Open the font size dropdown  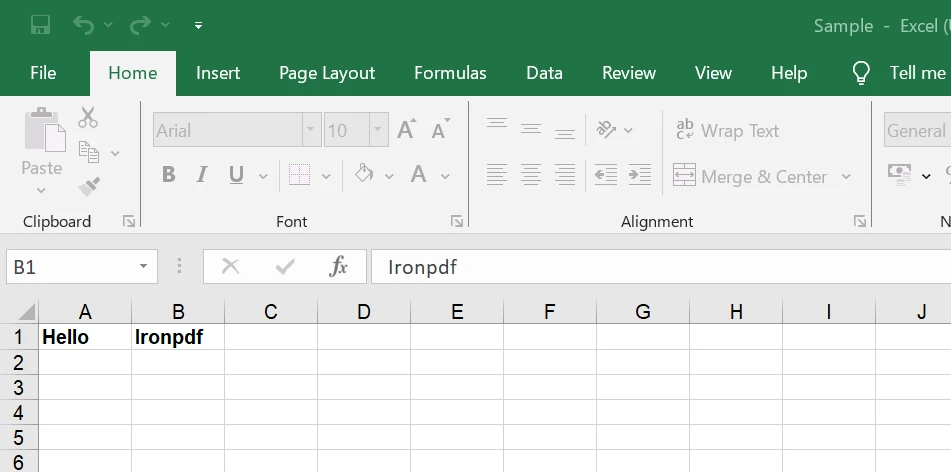tap(378, 130)
